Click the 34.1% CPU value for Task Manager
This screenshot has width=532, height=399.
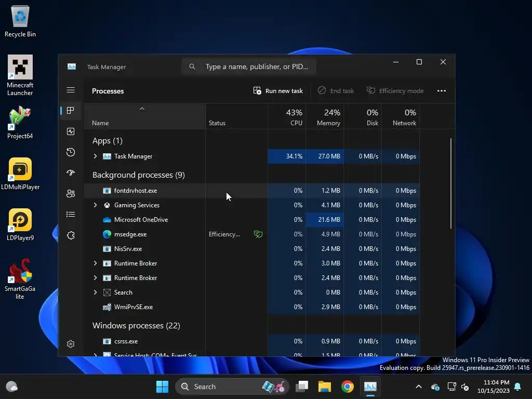coord(294,156)
